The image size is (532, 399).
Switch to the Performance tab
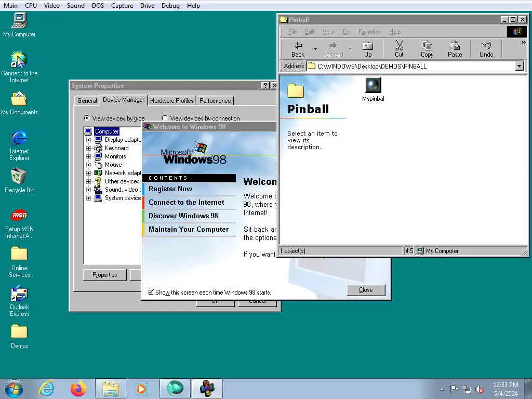215,100
